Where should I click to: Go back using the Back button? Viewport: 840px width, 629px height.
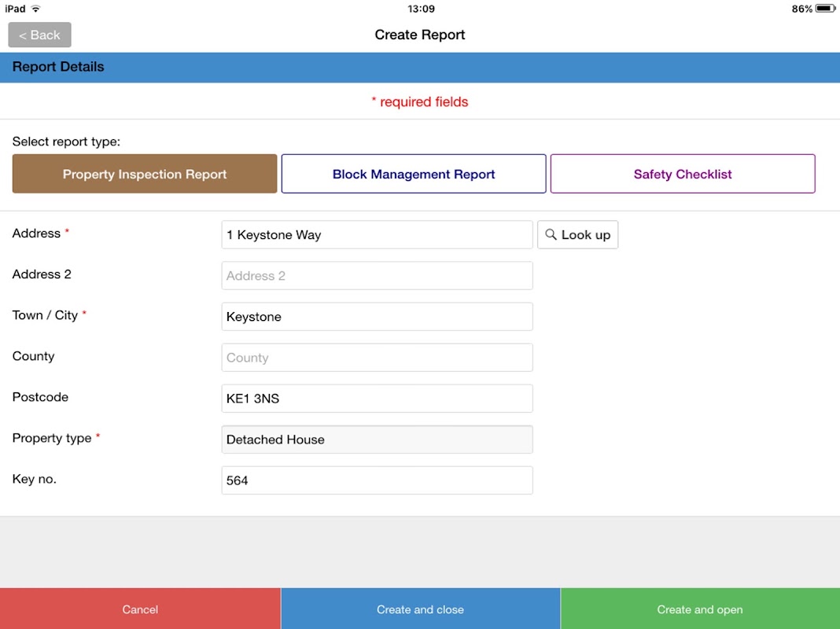click(x=39, y=35)
